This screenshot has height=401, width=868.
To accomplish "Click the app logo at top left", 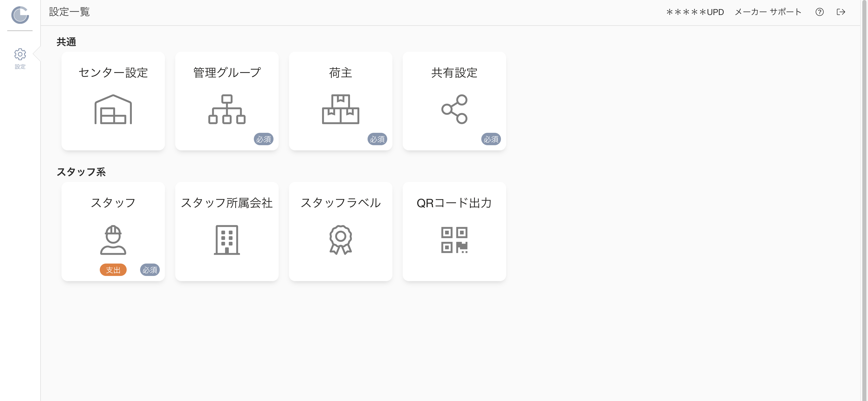I will pos(20,15).
